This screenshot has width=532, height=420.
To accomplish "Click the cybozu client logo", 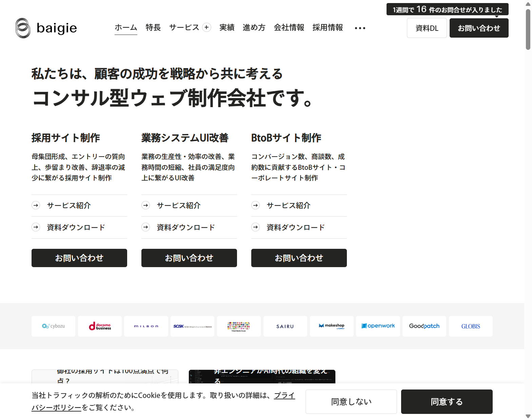I will click(53, 326).
